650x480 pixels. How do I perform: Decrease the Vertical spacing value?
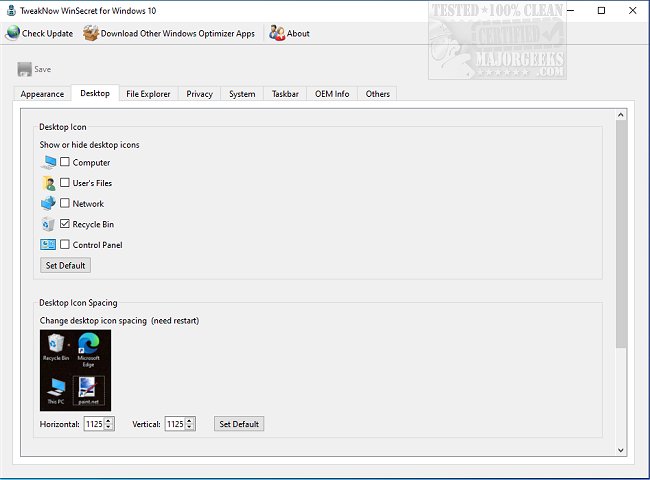click(x=189, y=427)
